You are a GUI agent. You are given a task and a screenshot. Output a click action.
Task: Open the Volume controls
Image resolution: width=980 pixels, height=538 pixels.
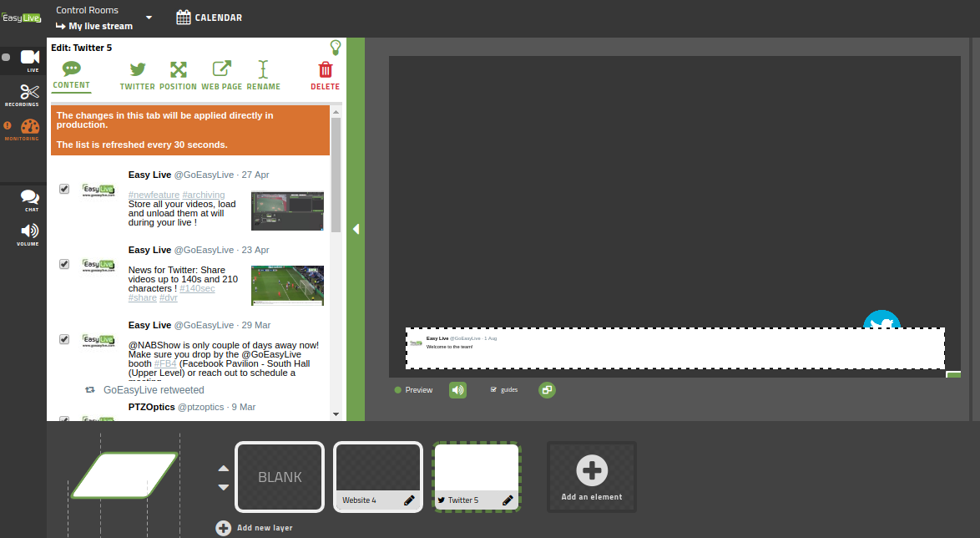[28, 234]
